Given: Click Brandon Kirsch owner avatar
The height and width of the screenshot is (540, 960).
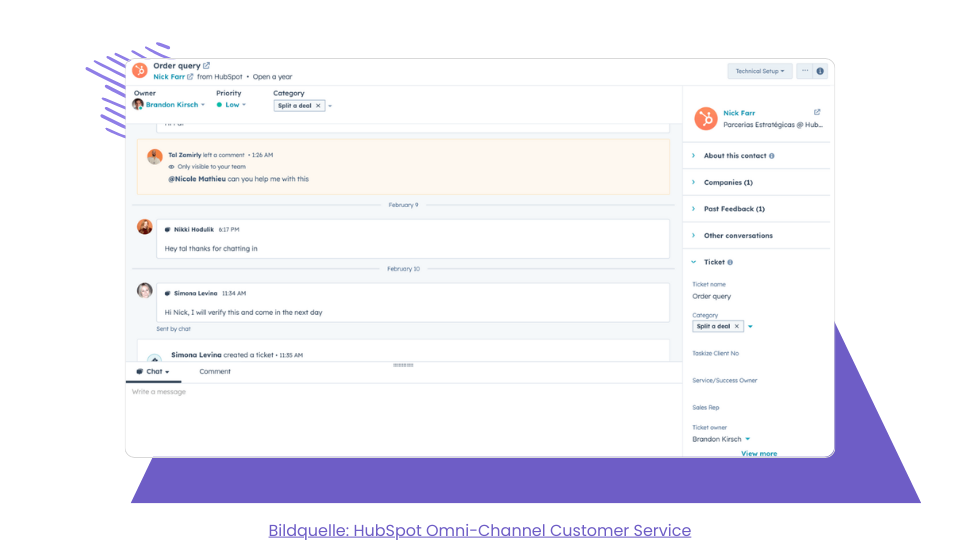Looking at the screenshot, I should click(138, 105).
